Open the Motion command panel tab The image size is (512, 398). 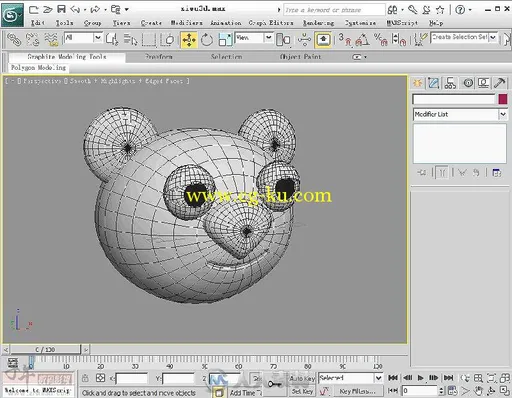point(468,83)
